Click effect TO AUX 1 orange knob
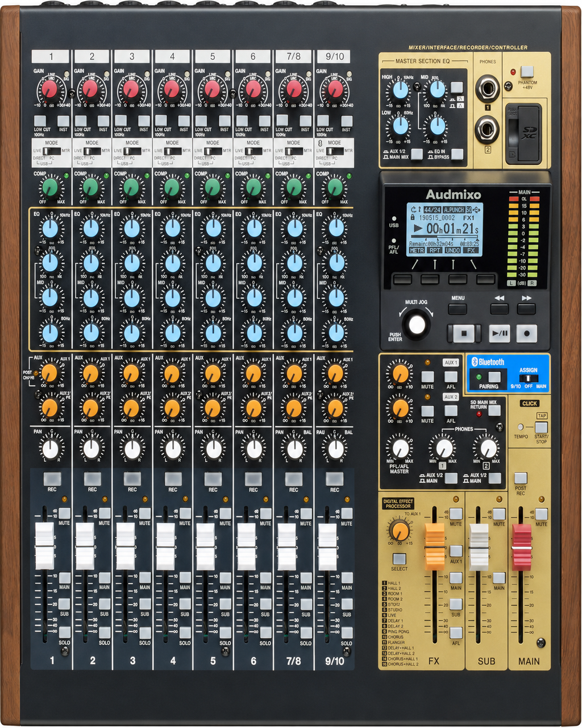This screenshot has height=728, width=582. 400,531
